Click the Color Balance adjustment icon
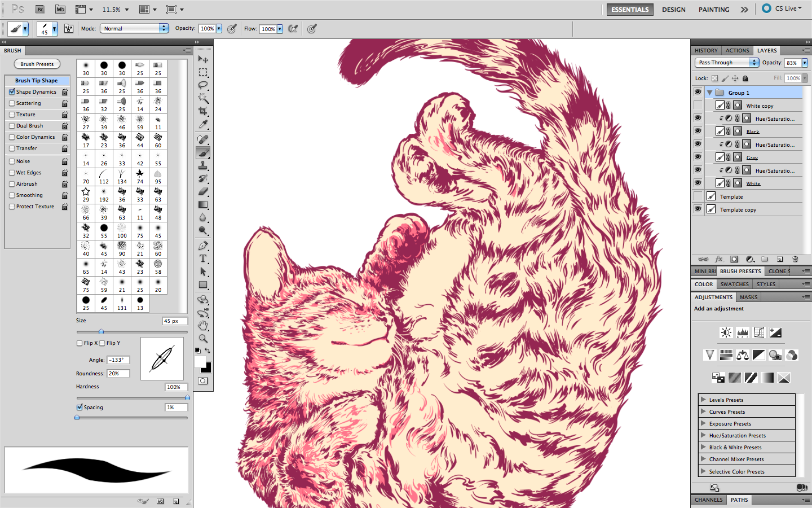Viewport: 812px width, 508px height. (x=743, y=355)
